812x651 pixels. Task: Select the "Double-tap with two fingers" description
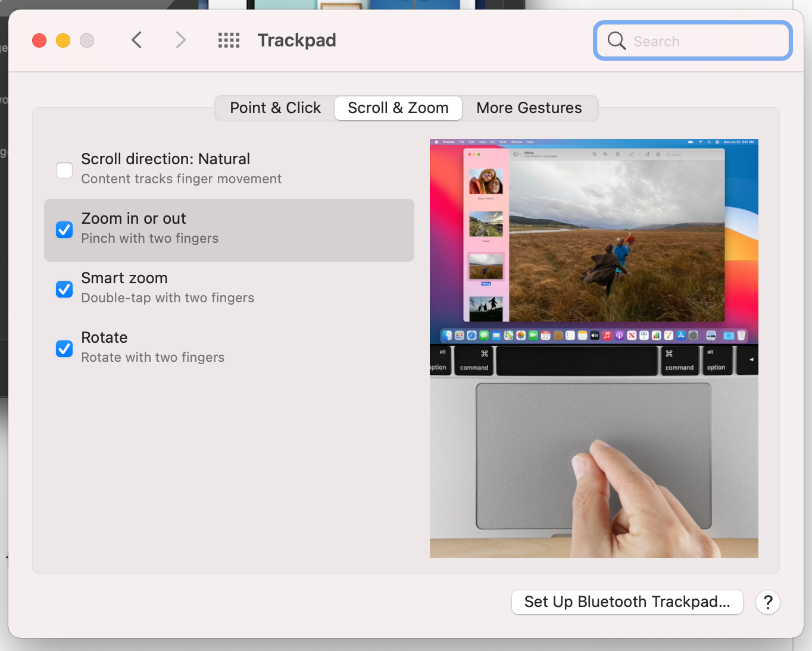[x=167, y=298]
